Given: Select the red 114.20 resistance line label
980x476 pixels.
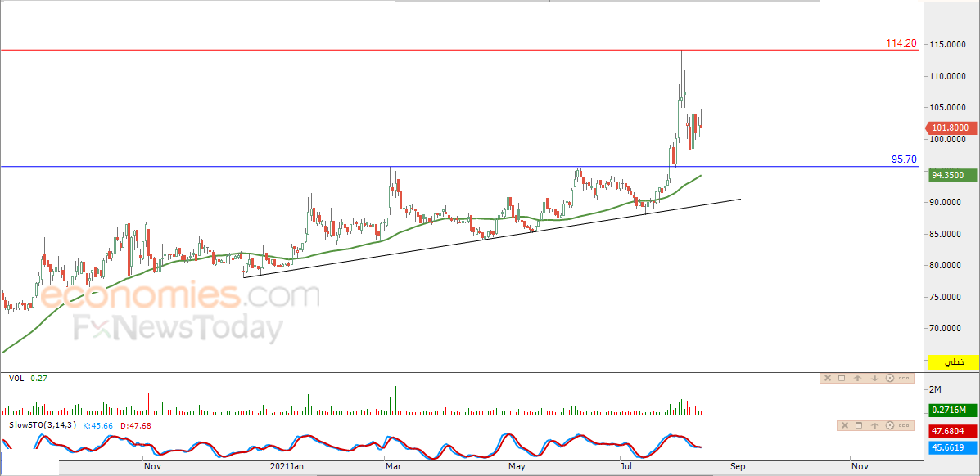Looking at the screenshot, I should [901, 43].
